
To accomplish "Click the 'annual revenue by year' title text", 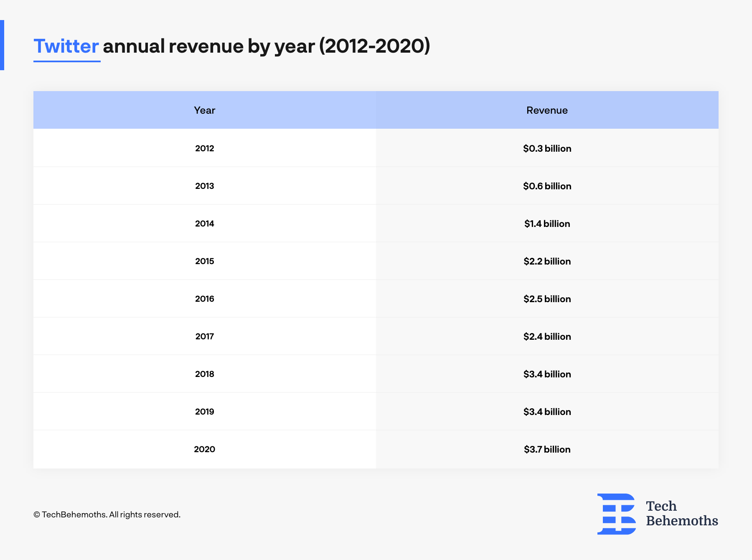I will [x=209, y=46].
